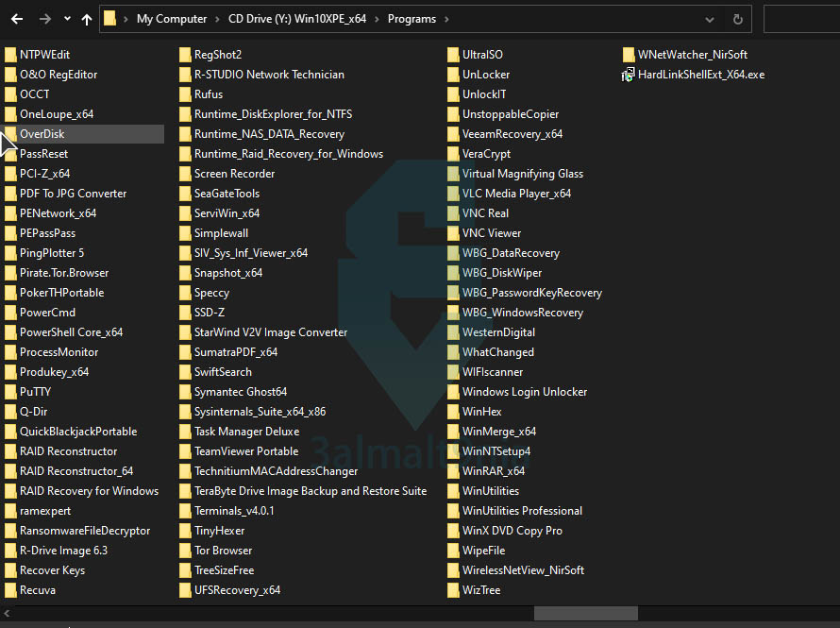The height and width of the screenshot is (628, 840).
Task: Click the UnLocker folder icon
Action: point(453,75)
